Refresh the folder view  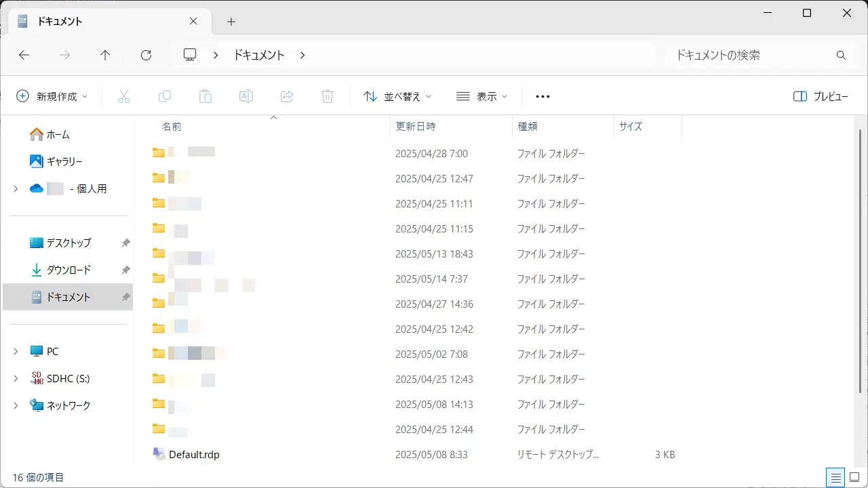pyautogui.click(x=146, y=55)
